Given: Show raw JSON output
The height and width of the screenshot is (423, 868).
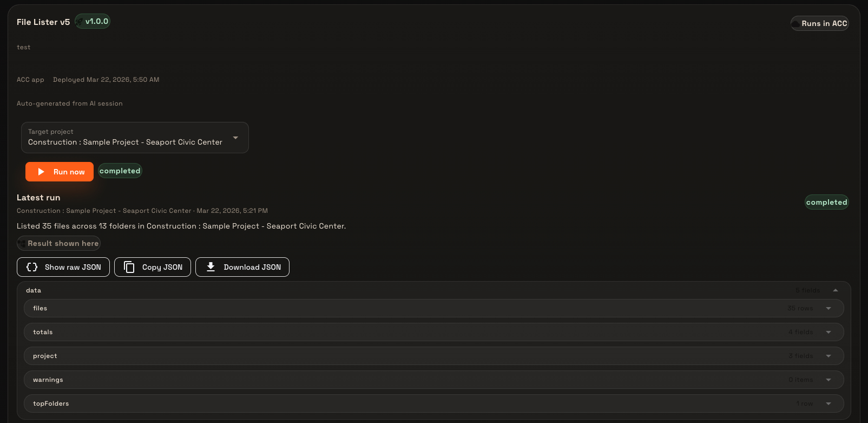Looking at the screenshot, I should pos(63,267).
